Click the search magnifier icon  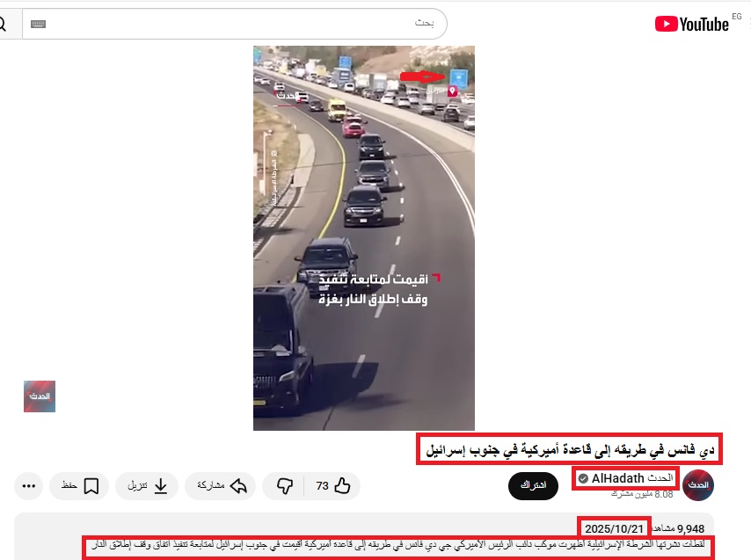click(3, 24)
